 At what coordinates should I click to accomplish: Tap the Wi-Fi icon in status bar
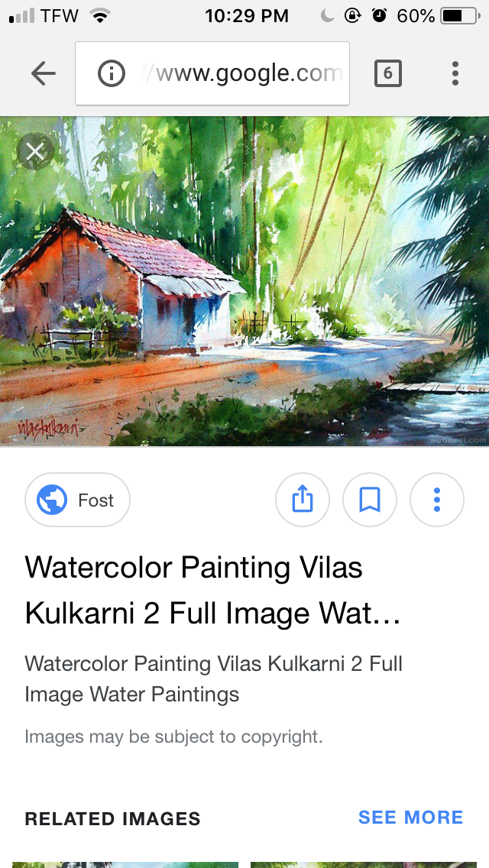tap(99, 16)
